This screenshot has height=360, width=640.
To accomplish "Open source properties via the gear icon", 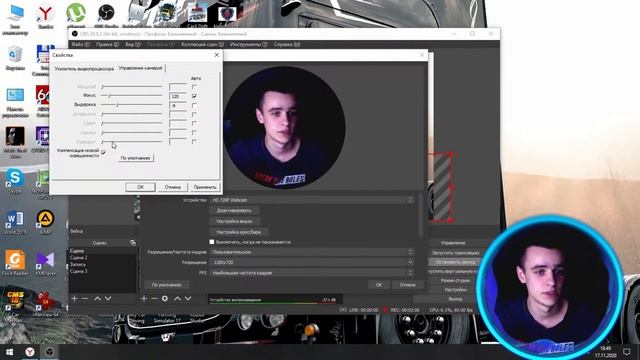I will [164, 299].
